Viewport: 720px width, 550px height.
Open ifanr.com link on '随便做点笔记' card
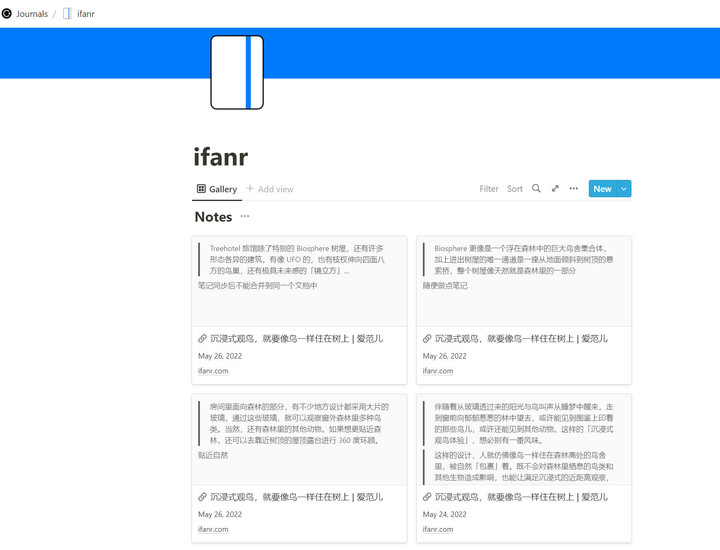(438, 371)
